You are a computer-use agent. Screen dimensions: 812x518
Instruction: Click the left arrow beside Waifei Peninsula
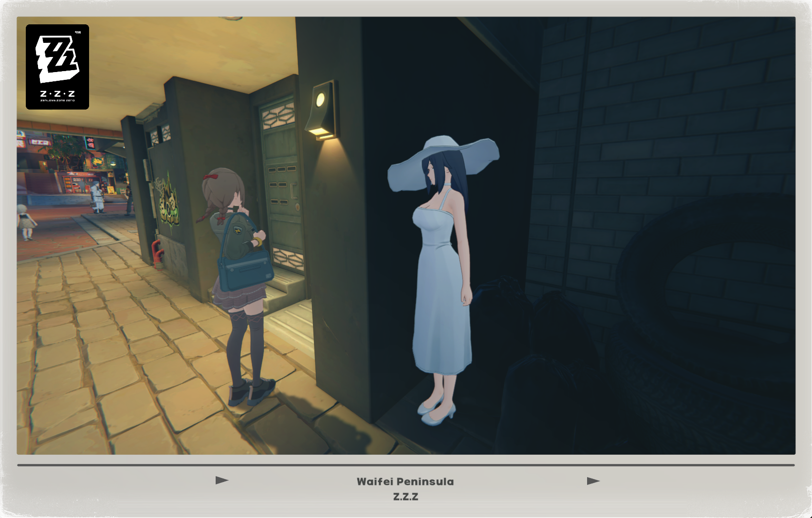pos(222,481)
